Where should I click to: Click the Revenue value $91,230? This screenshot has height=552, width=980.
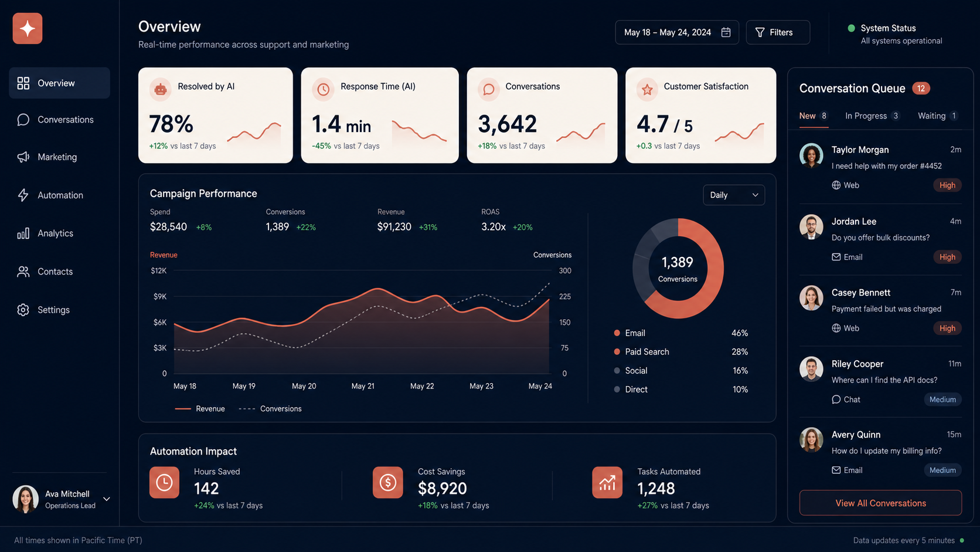click(394, 226)
